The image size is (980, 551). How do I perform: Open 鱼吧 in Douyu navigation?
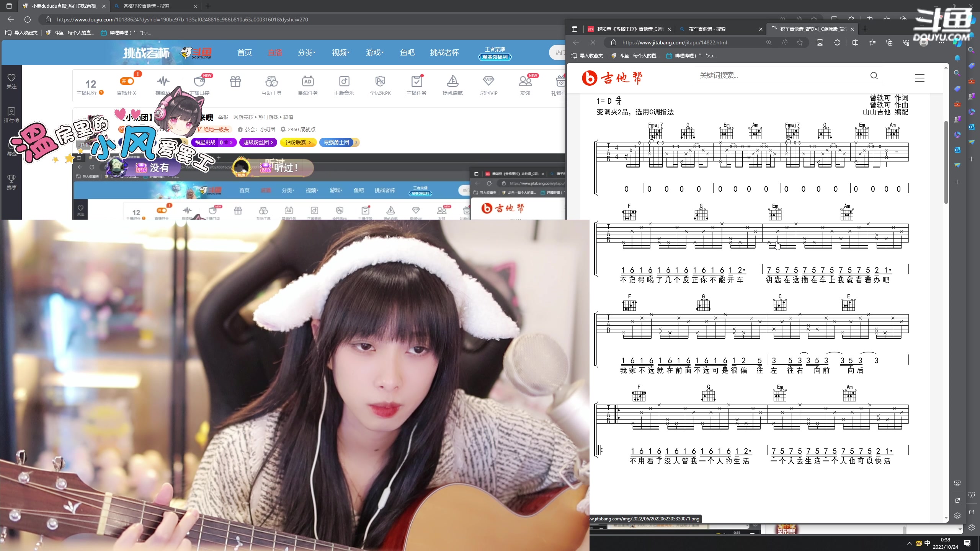coord(407,53)
